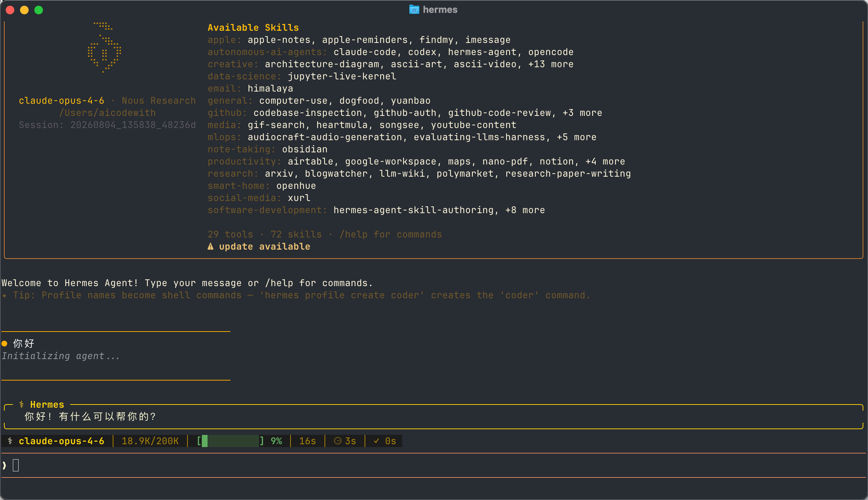
Task: Click the red close window button
Action: pos(10,10)
